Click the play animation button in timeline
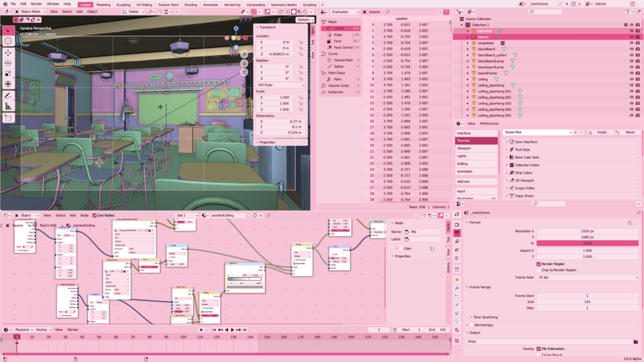 point(233,330)
